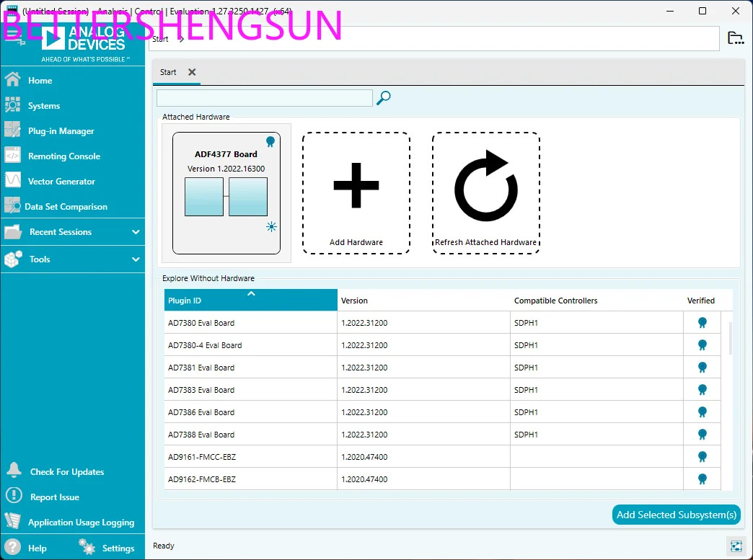Select the AD9161-FMCC-EBZ row

click(442, 457)
